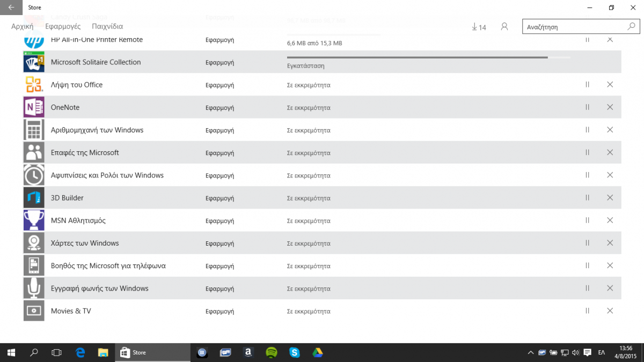The image size is (644, 362).
Task: Click Microsoft Solitaire Collection icon
Action: [34, 62]
